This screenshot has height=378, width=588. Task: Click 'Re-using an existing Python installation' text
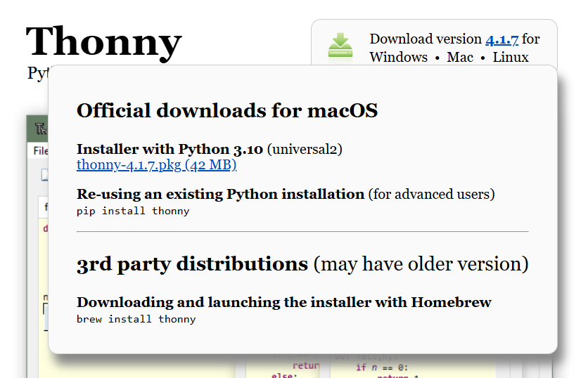pyautogui.click(x=221, y=194)
